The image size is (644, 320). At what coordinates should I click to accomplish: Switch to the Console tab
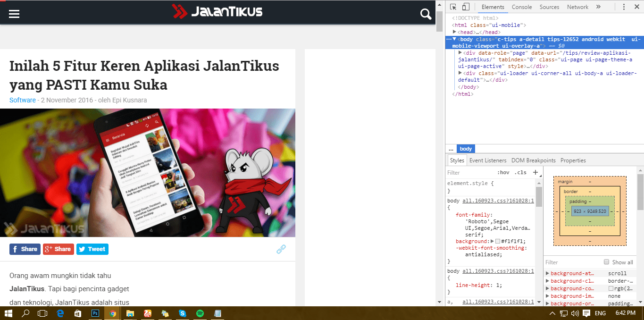[x=522, y=7]
